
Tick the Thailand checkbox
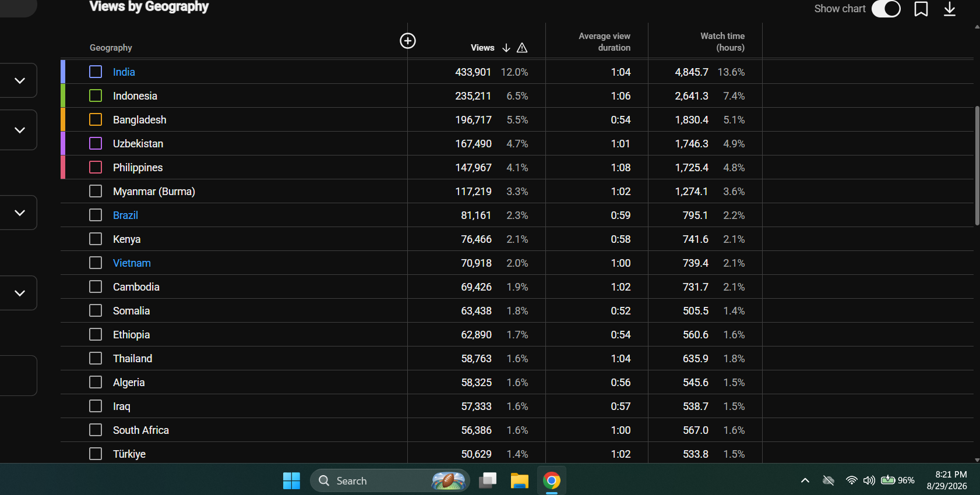pos(96,358)
